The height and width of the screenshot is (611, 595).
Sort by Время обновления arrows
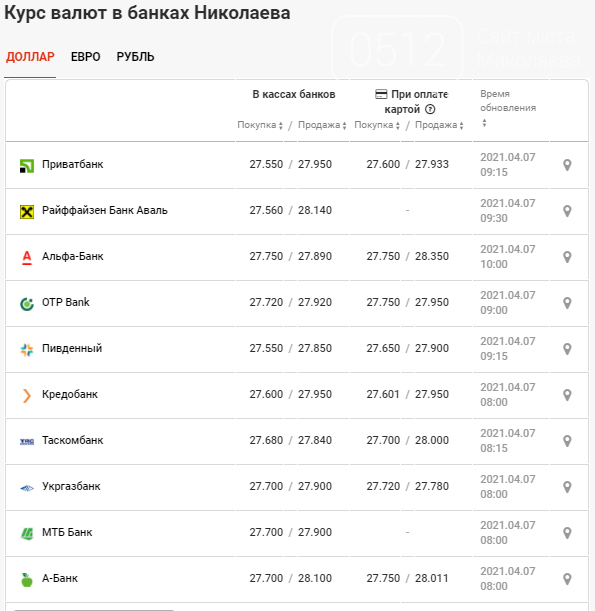[x=484, y=123]
